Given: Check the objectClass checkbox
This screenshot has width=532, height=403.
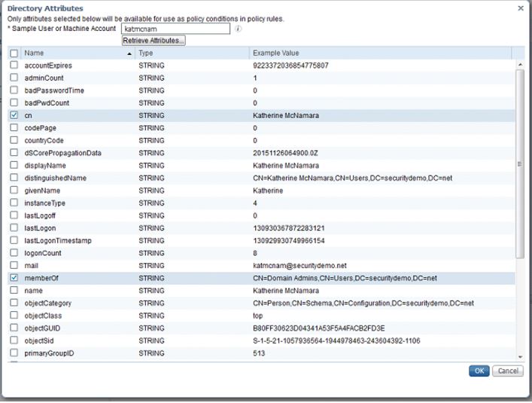Looking at the screenshot, I should pos(14,316).
